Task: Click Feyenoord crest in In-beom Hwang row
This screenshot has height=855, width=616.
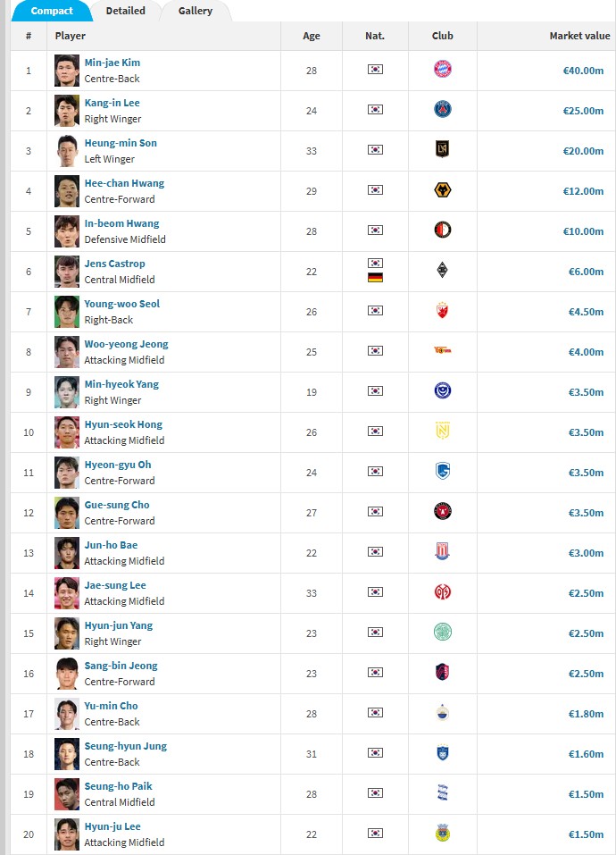Action: [443, 231]
